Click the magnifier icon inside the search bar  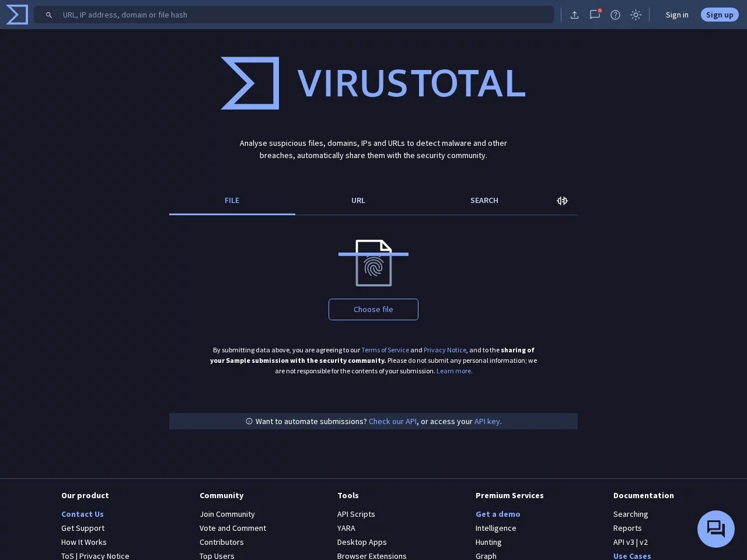[x=49, y=15]
